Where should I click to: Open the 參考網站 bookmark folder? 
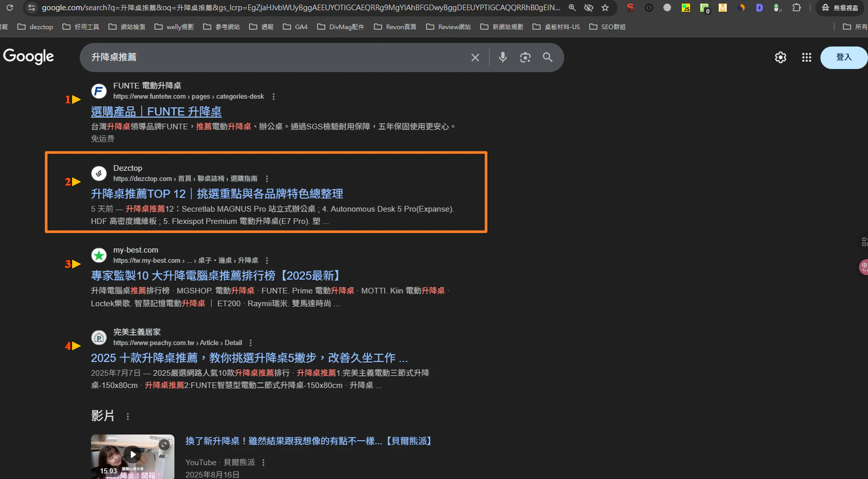coord(221,27)
